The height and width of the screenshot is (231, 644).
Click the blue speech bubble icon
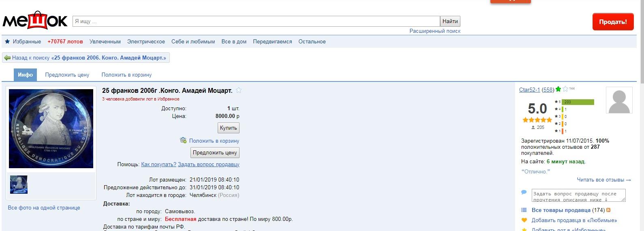pyautogui.click(x=524, y=192)
